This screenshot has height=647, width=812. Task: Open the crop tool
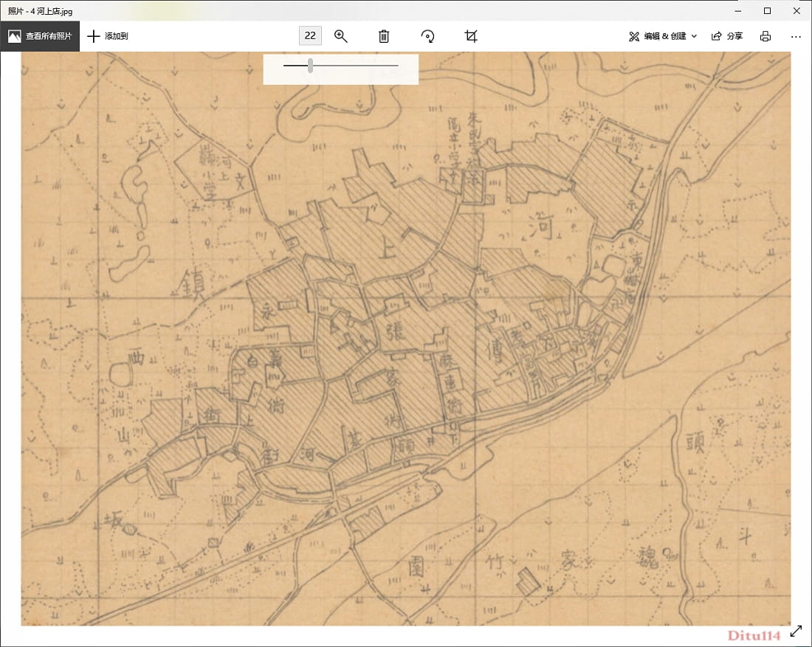pyautogui.click(x=471, y=36)
